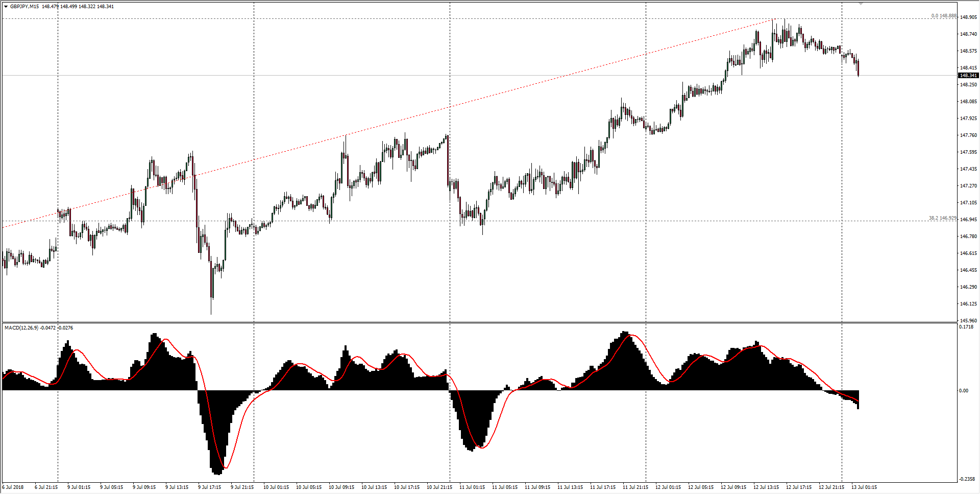Image resolution: width=980 pixels, height=494 pixels.
Task: Click the 145.960 price scale label
Action: click(968, 321)
